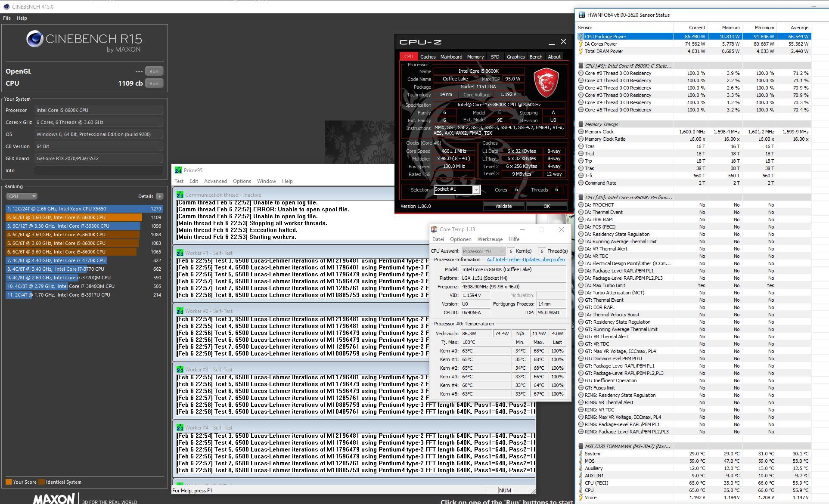This screenshot has width=829, height=504.
Task: Open About tab in CPU-Z
Action: (x=554, y=57)
